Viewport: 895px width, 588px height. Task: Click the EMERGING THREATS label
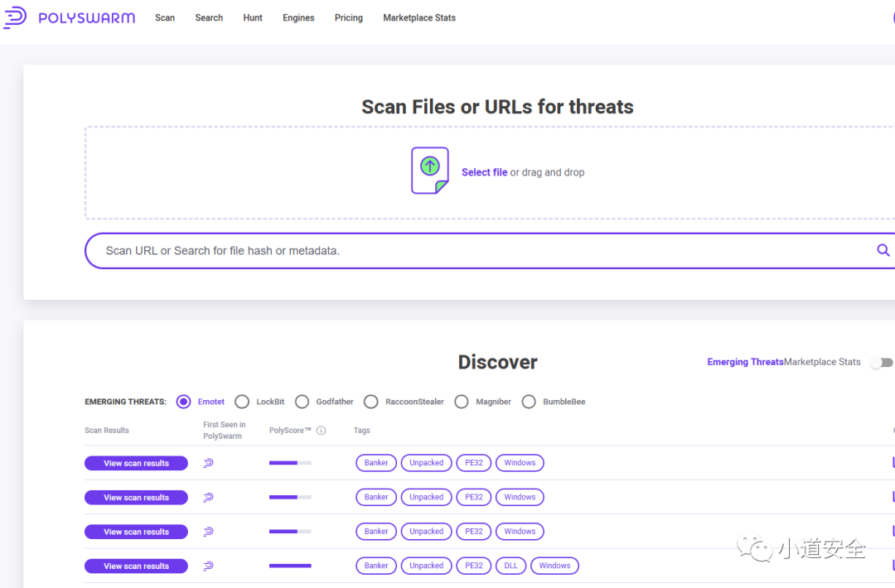tap(126, 402)
